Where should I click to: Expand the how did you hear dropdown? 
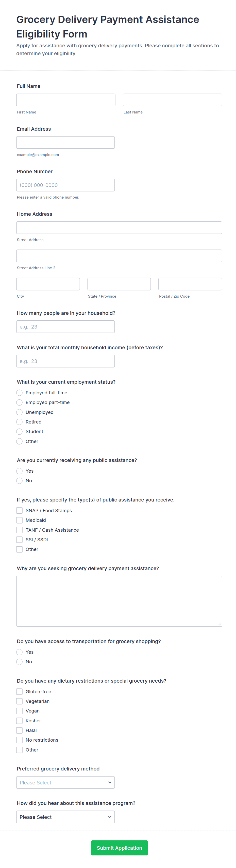point(65,817)
